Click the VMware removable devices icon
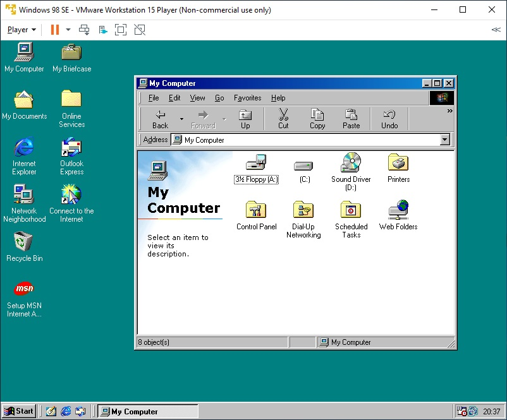The width and height of the screenshot is (507, 420). pyautogui.click(x=103, y=30)
